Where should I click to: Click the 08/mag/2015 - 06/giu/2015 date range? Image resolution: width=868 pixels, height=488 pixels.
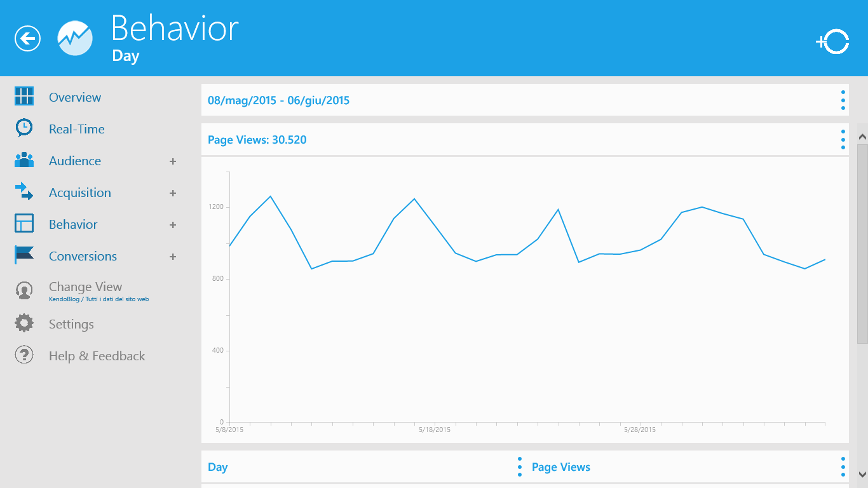pos(279,100)
